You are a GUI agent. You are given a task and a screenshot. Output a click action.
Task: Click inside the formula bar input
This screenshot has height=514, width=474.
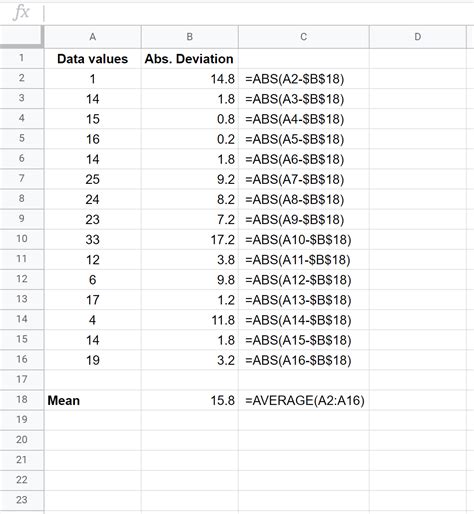(x=259, y=13)
